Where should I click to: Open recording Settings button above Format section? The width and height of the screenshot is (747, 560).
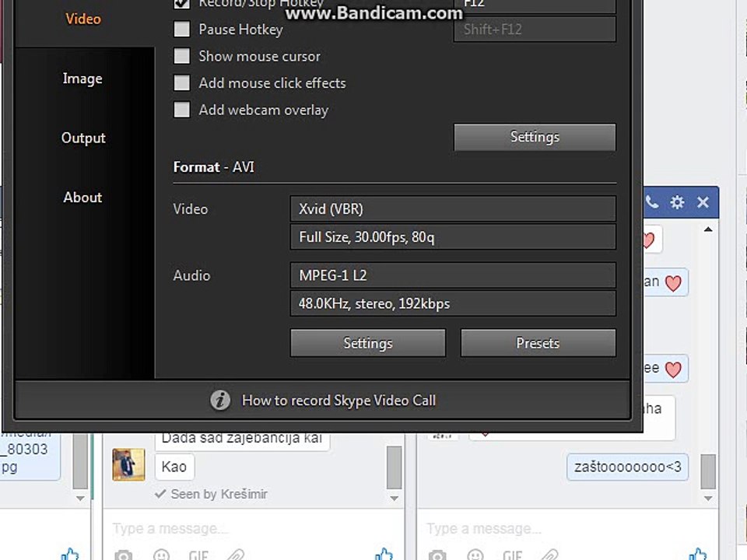point(535,137)
